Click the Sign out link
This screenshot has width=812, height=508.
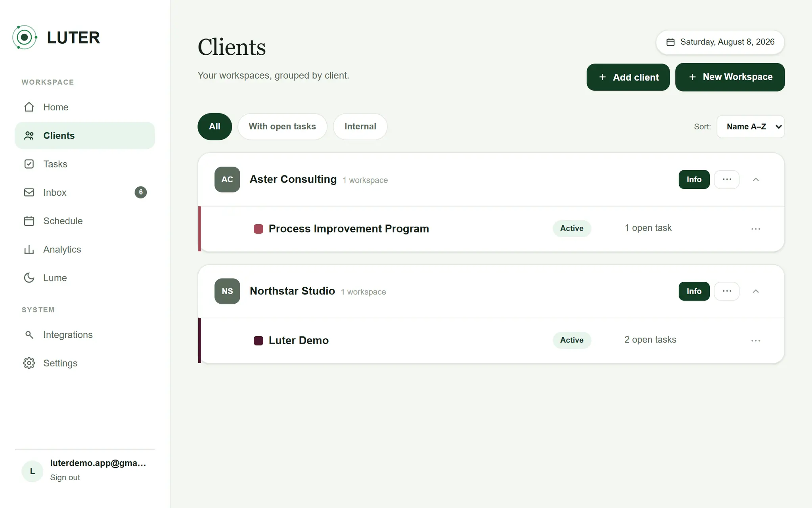point(65,477)
